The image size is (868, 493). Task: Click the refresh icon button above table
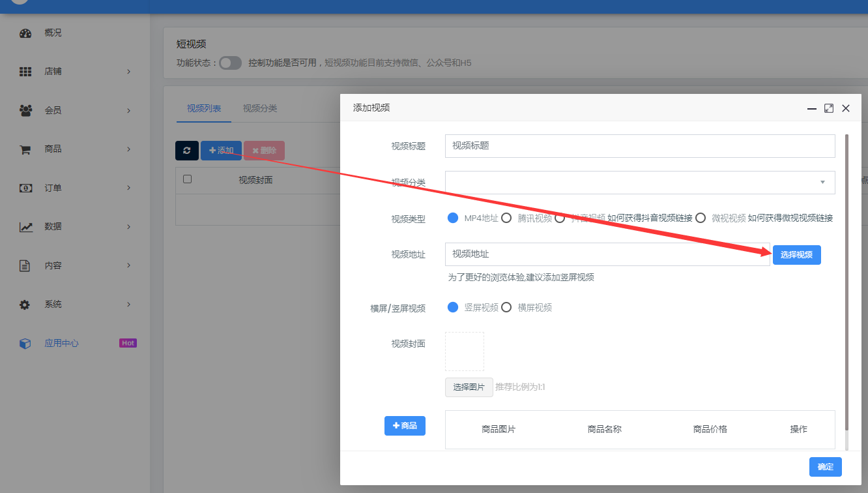[187, 151]
